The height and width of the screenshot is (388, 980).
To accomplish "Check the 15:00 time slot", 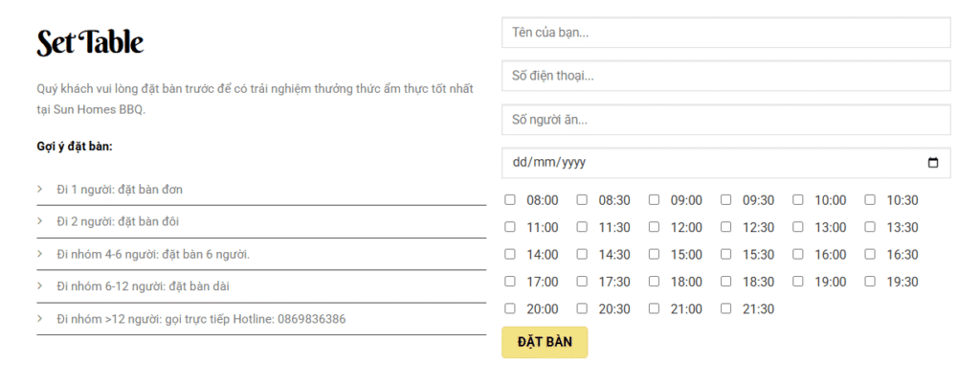I will coord(655,255).
